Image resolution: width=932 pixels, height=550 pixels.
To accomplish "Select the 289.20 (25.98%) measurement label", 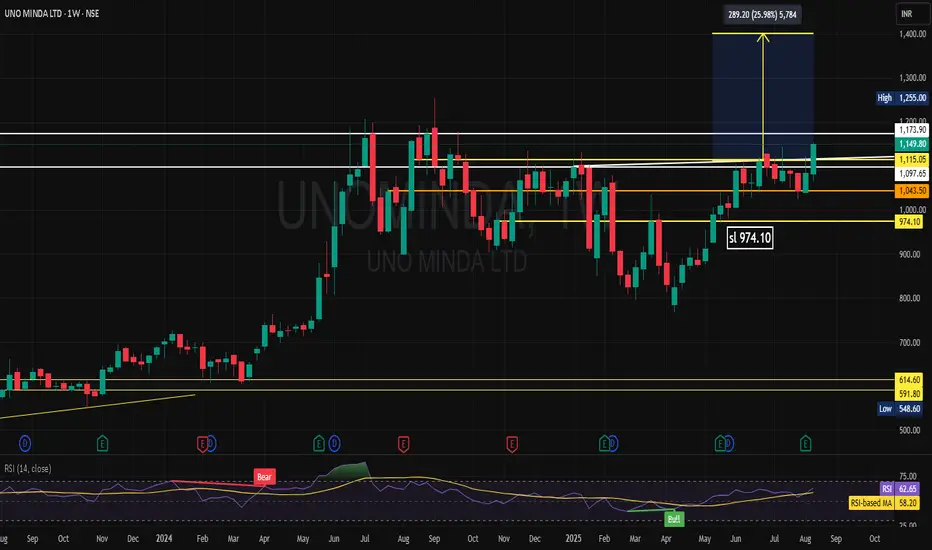I will coord(763,14).
